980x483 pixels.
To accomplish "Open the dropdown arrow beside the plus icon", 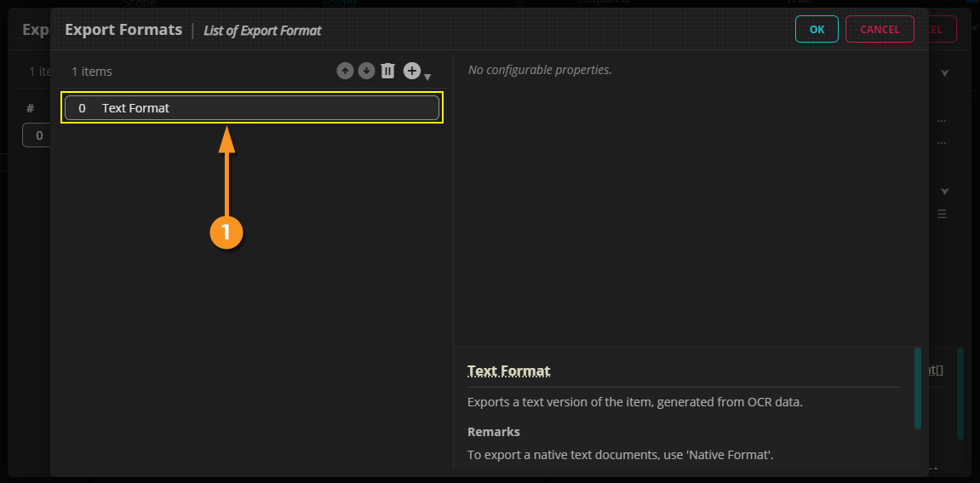I will pos(427,77).
